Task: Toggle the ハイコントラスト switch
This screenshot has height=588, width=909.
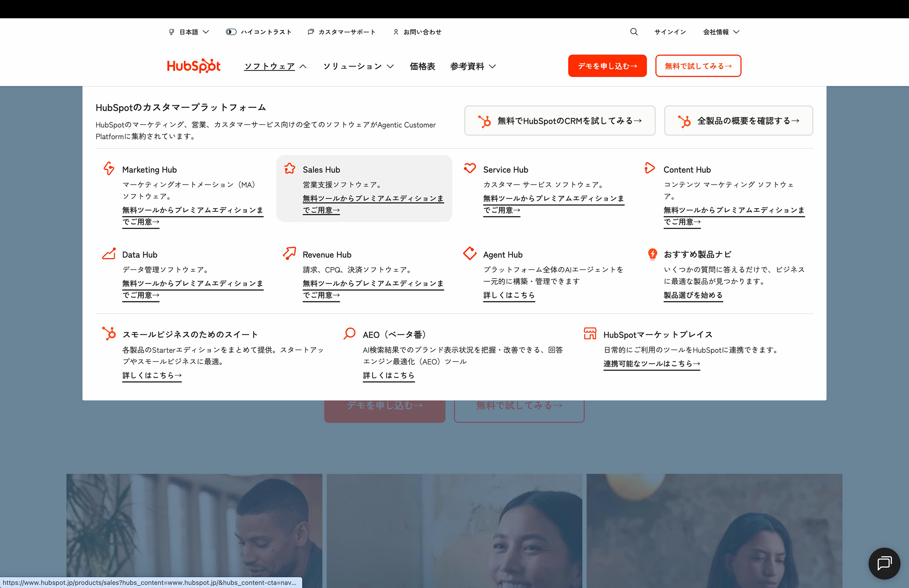Action: 231,32
